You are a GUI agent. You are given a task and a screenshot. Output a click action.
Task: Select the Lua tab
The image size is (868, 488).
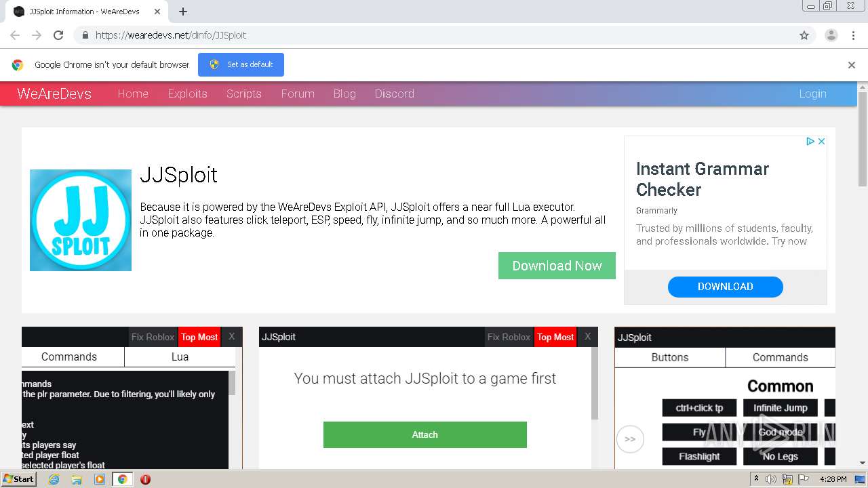(180, 357)
